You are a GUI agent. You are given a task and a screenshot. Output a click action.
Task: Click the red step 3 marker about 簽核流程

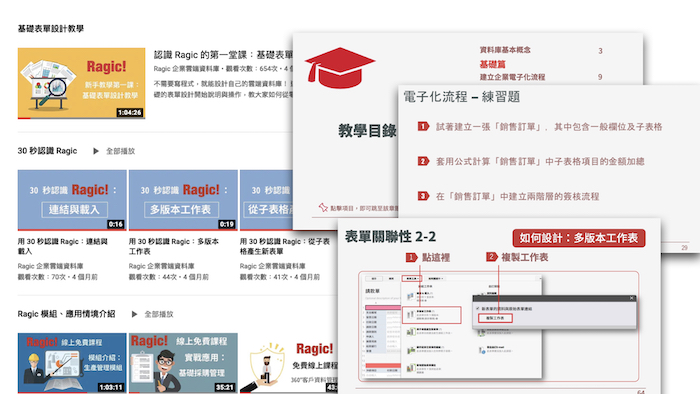pos(423,196)
